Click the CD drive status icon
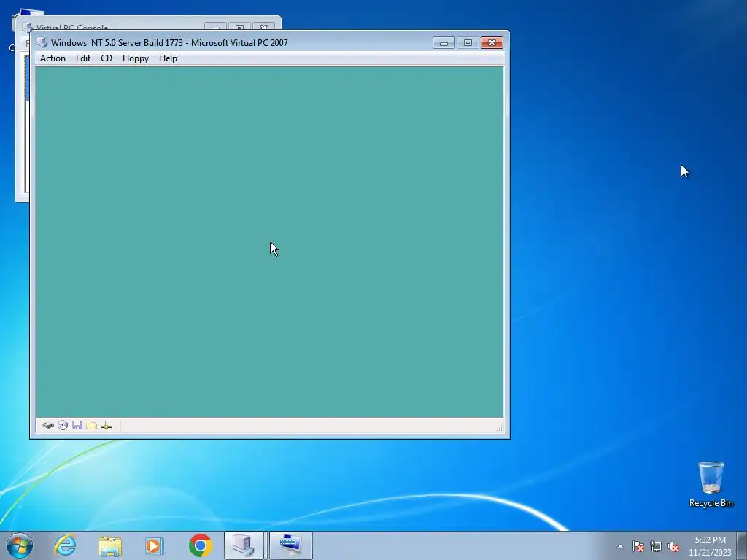 (x=63, y=425)
